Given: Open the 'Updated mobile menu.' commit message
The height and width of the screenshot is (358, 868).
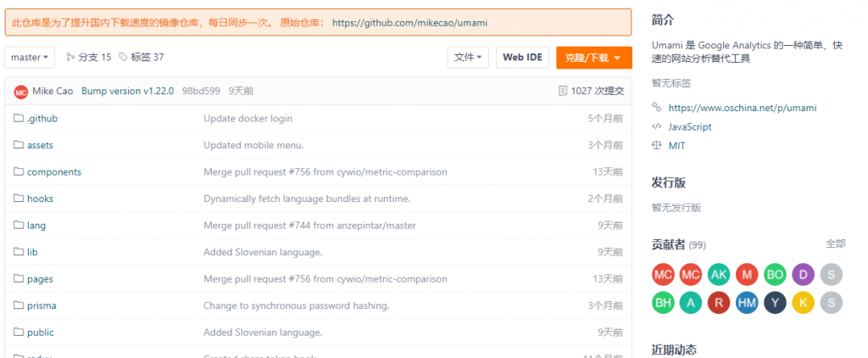Looking at the screenshot, I should pyautogui.click(x=253, y=145).
